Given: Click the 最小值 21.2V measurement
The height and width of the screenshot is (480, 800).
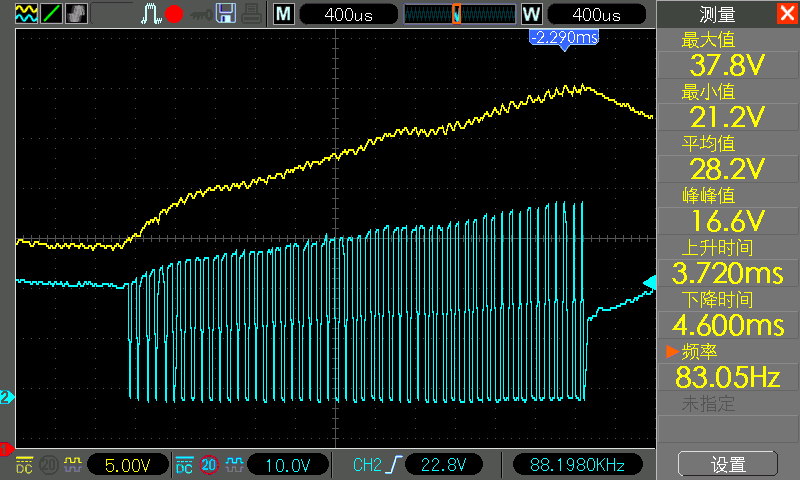Looking at the screenshot, I should tap(728, 106).
